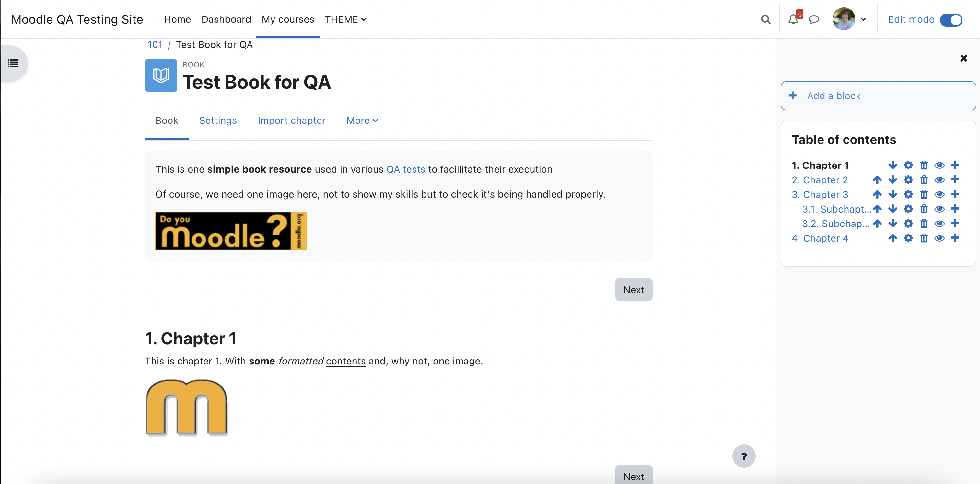Toggle visibility of Chapter 2
Screen dimensions: 980x484
939,180
